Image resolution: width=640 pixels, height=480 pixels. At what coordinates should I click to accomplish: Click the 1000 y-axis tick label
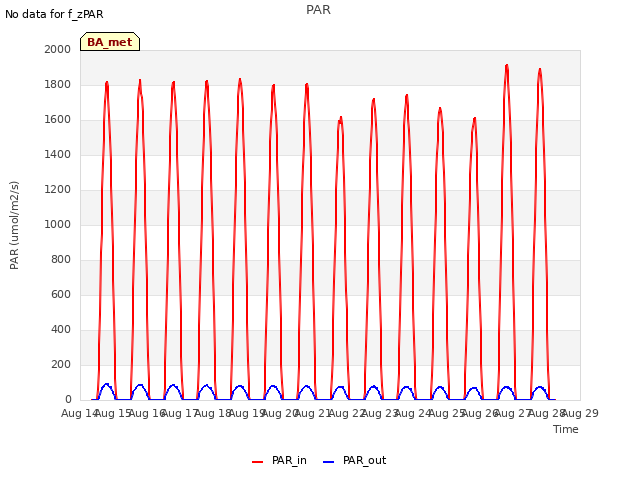(x=58, y=224)
